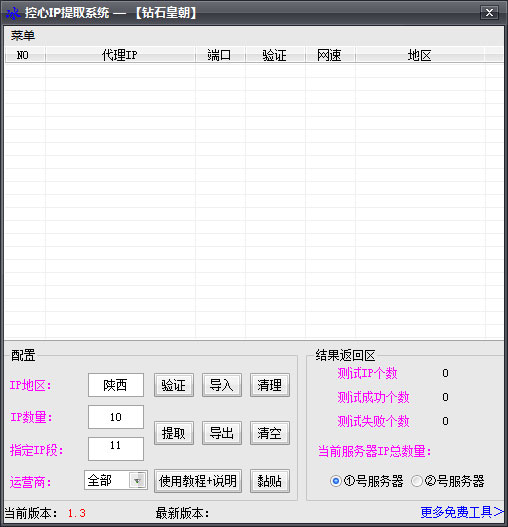Click the IP地区 label
This screenshot has width=508, height=527.
point(31,386)
